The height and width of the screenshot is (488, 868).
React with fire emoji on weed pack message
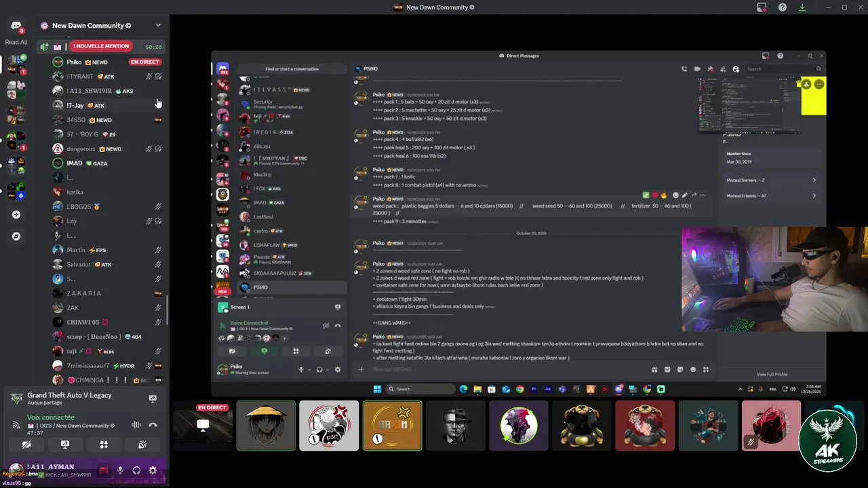coord(663,195)
